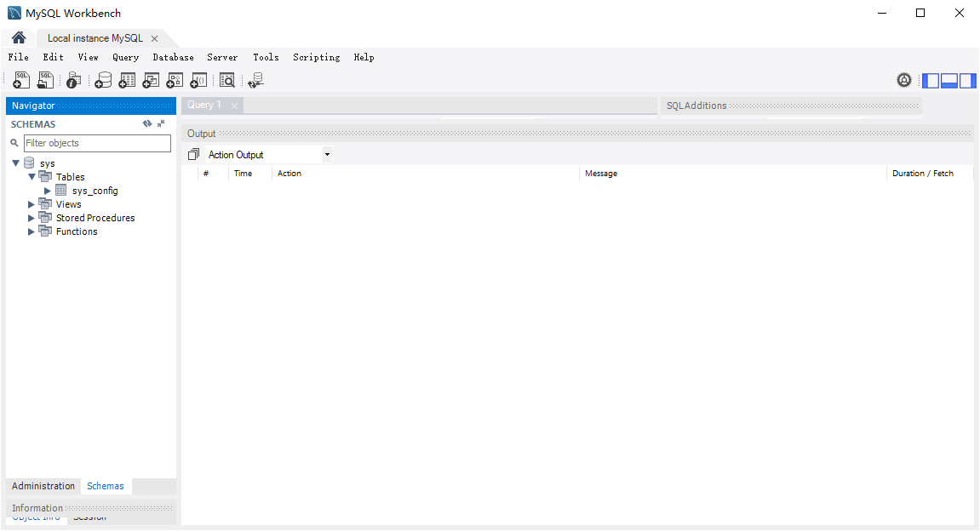The width and height of the screenshot is (980, 531).
Task: Create a new stored procedure
Action: (175, 80)
